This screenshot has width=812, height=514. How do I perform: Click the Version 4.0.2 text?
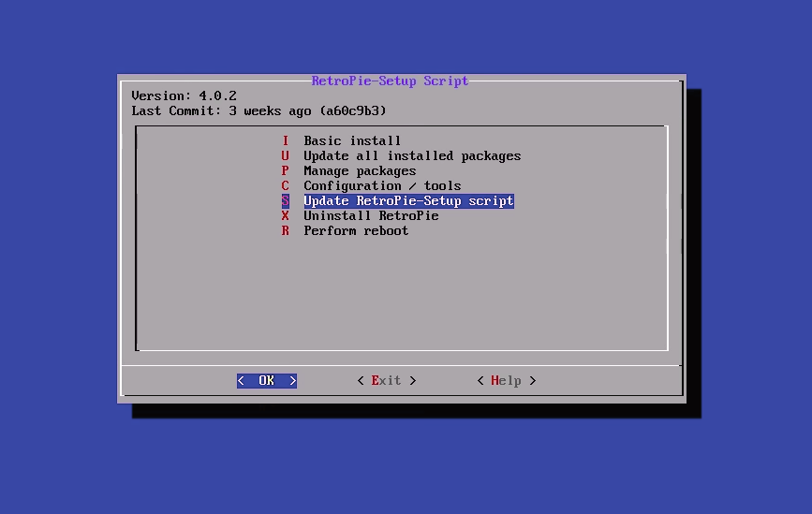click(184, 96)
